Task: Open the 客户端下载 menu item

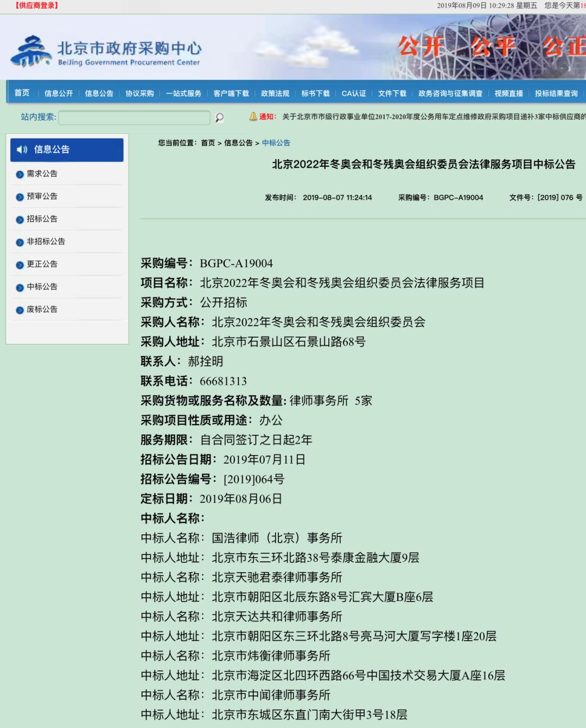Action: tap(231, 93)
